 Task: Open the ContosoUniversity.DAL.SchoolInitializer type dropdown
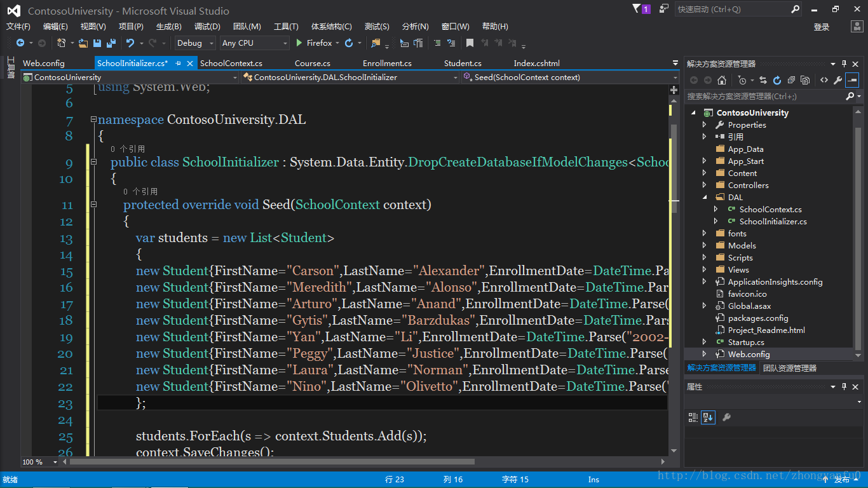pyautogui.click(x=350, y=77)
